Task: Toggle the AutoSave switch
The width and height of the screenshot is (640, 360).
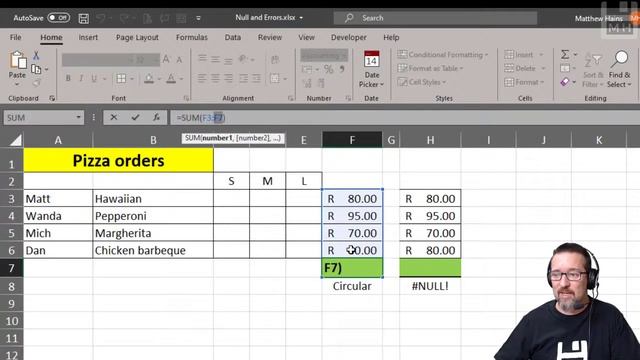Action: (x=59, y=18)
